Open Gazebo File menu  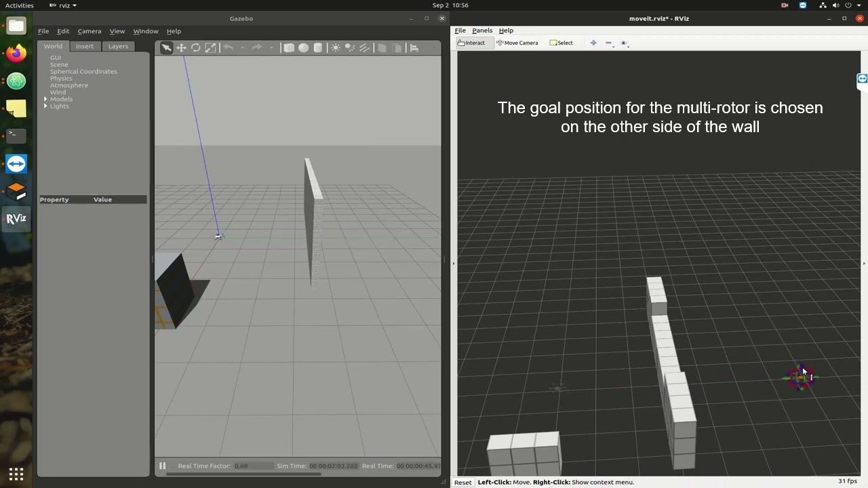(43, 31)
